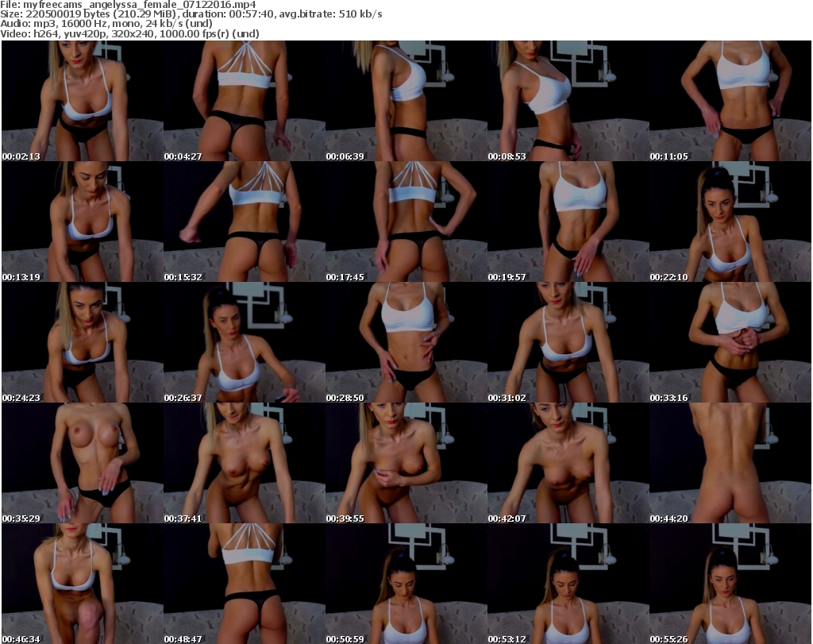Click the 'Audio: mp3, 16000 Hz' line
This screenshot has width=813, height=644.
(106, 24)
